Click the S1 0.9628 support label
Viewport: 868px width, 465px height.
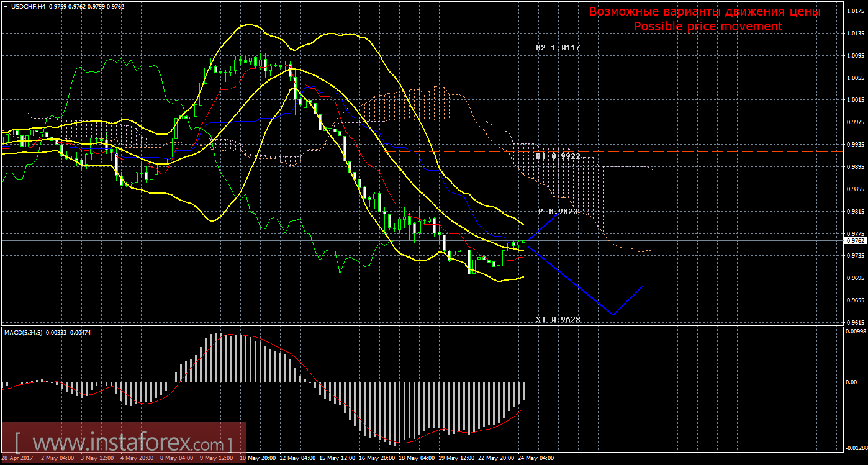[x=558, y=319]
